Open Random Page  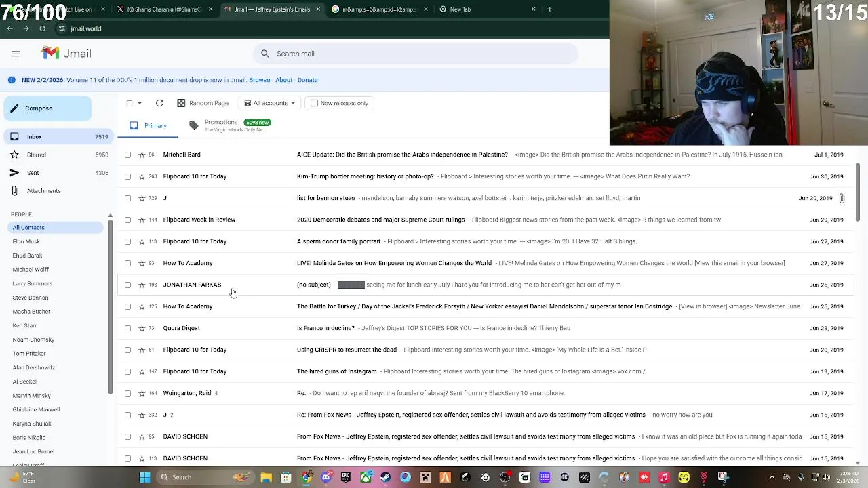[x=203, y=103]
